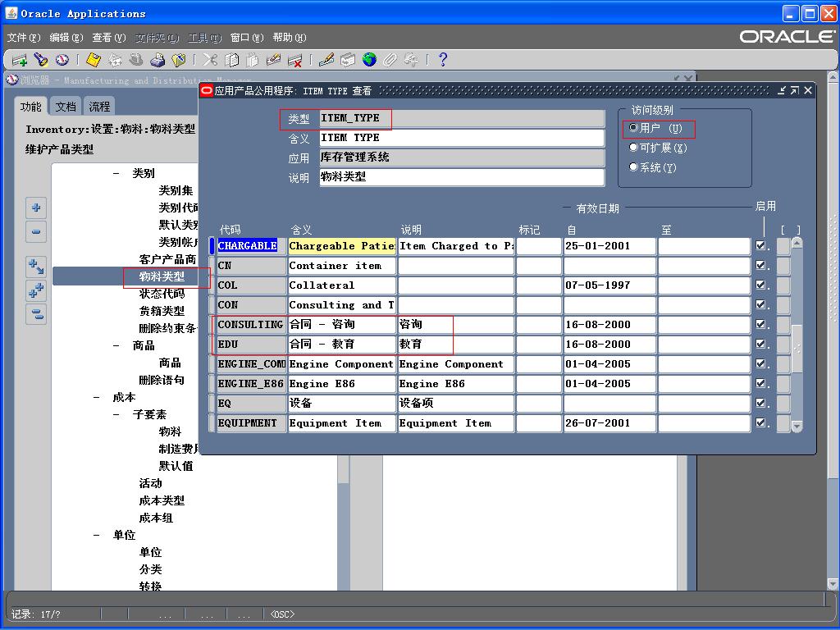This screenshot has height=630, width=840.
Task: Click the lookup table scrollbar thumb
Action: tap(797, 349)
